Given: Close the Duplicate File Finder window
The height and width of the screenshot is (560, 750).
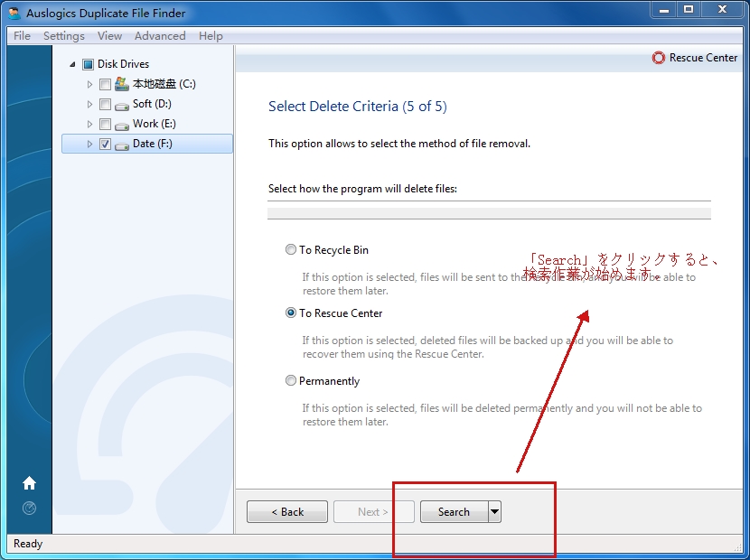Looking at the screenshot, I should tap(722, 10).
